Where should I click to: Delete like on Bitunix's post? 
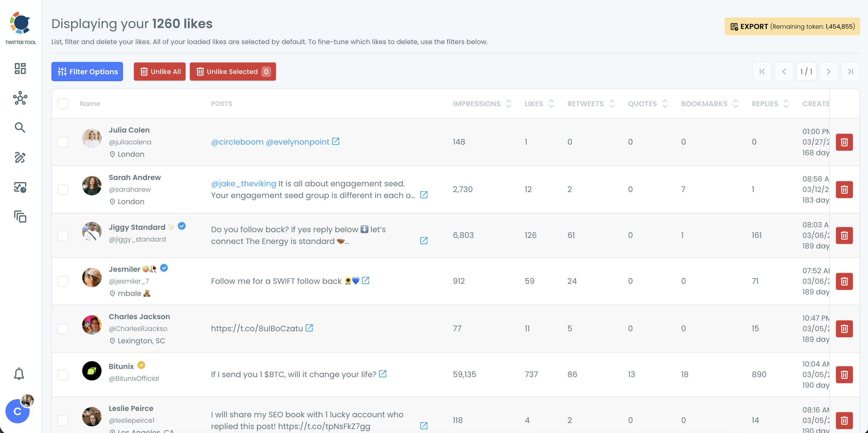click(844, 374)
